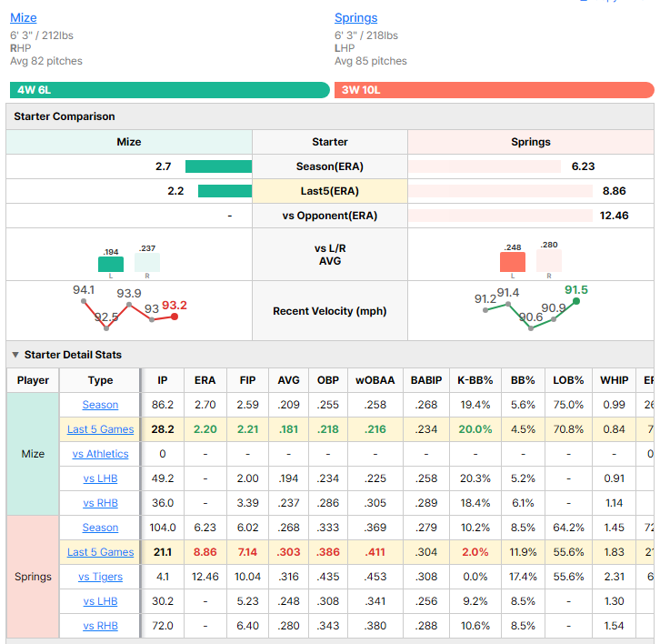The image size is (660, 644).
Task: Select the Type column header
Action: (x=100, y=380)
